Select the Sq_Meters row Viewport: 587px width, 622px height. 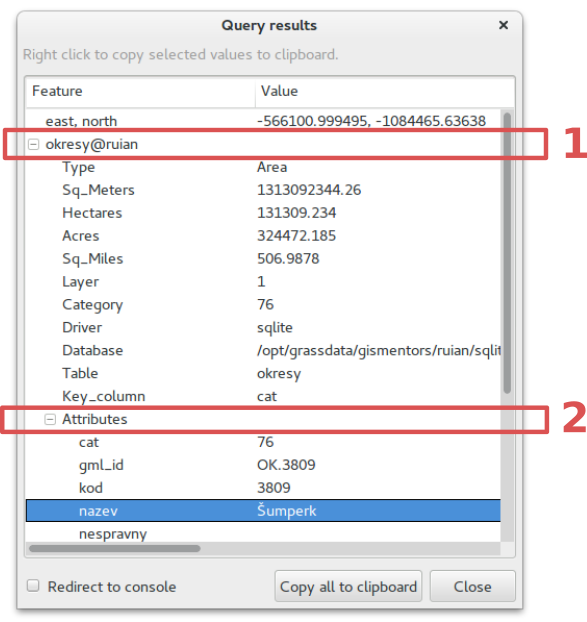(263, 190)
